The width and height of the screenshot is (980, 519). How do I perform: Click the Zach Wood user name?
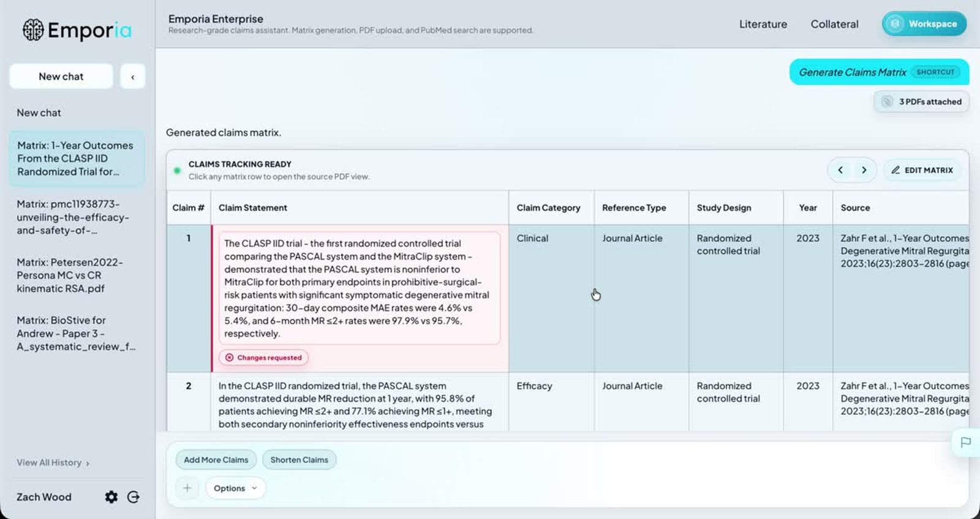tap(44, 497)
